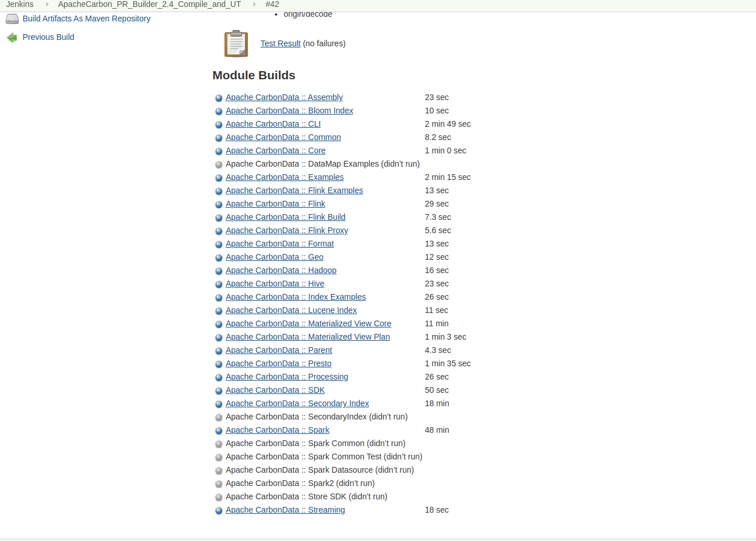
Task: Go to Jenkins home breadcrumb
Action: click(x=20, y=4)
